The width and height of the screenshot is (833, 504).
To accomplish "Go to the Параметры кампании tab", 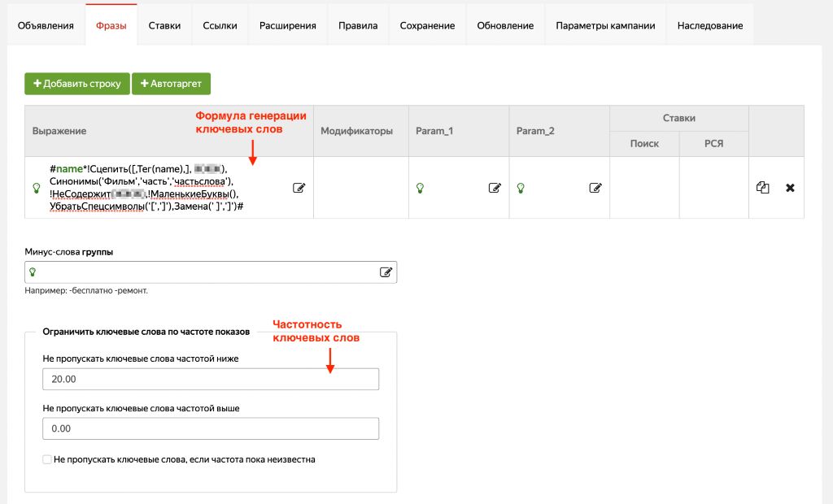I will (x=605, y=25).
